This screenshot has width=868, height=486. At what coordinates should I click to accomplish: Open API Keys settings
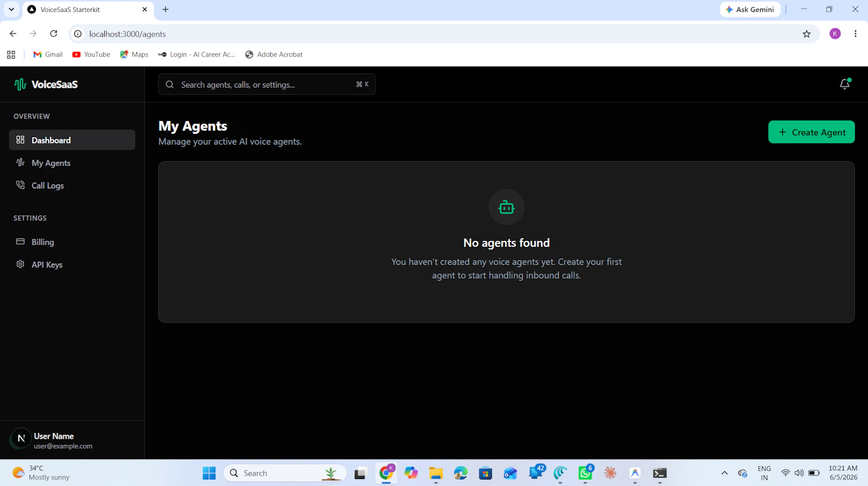point(72,265)
